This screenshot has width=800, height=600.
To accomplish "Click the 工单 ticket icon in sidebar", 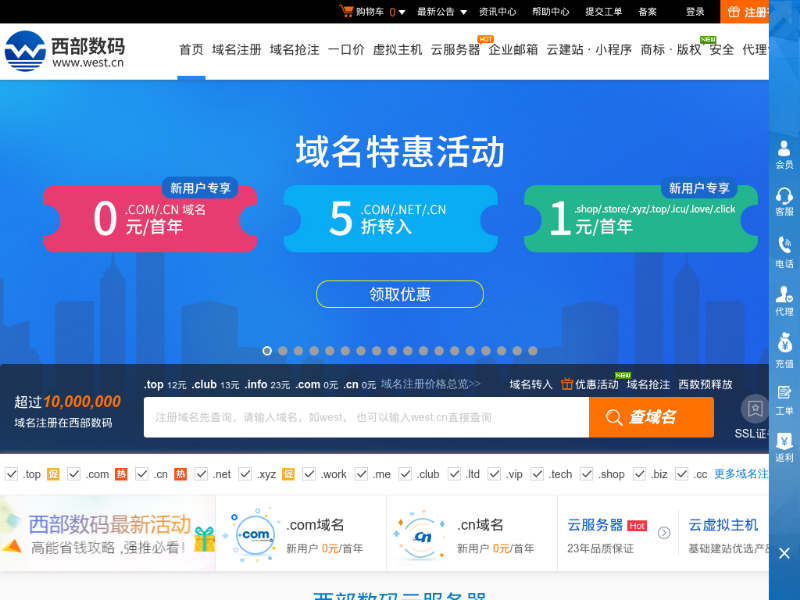I will click(x=784, y=395).
